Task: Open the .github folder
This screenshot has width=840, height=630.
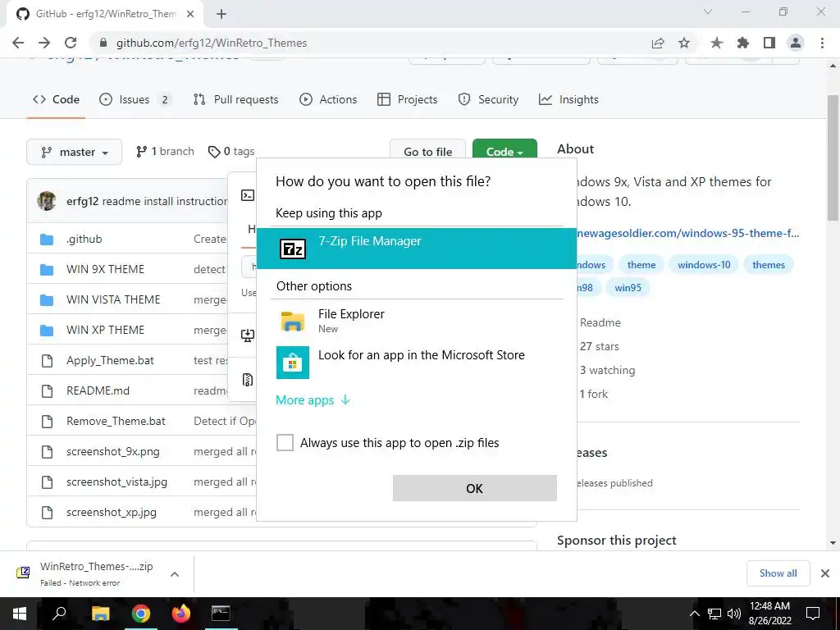Action: (84, 239)
